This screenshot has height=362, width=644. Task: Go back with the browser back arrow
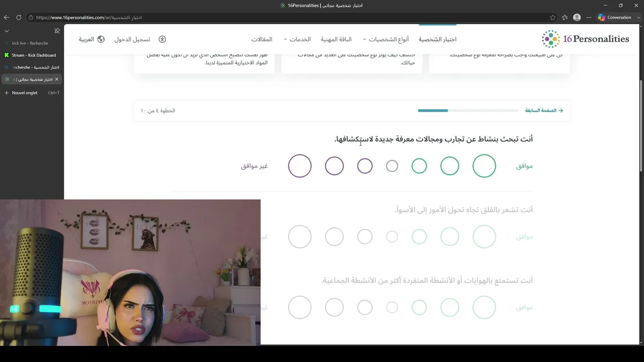(7, 17)
